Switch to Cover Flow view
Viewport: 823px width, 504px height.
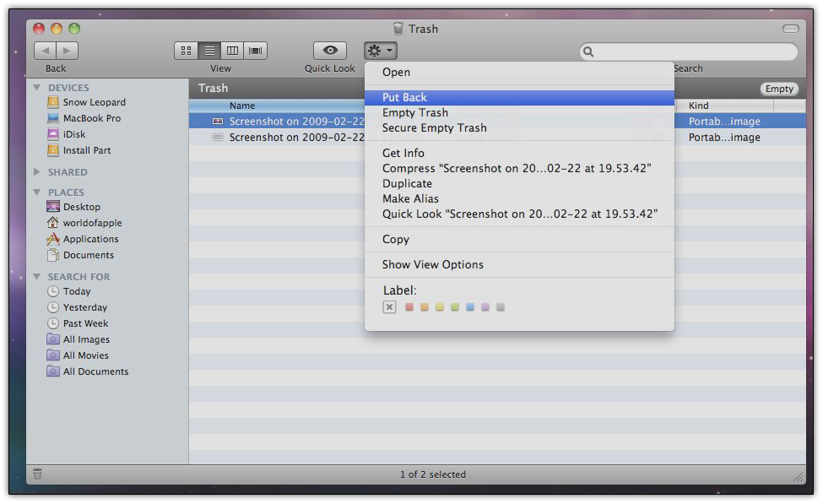pos(255,51)
